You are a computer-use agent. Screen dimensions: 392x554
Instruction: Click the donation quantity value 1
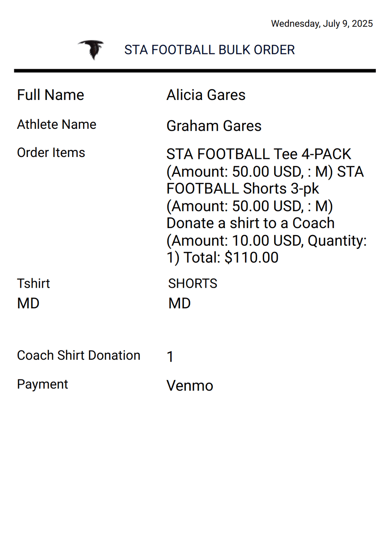pos(170,357)
